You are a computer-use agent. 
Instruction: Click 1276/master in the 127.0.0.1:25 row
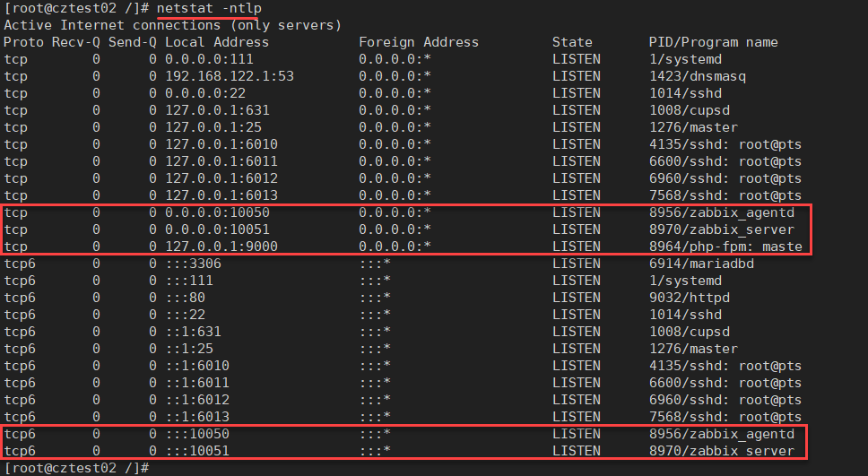pyautogui.click(x=694, y=127)
